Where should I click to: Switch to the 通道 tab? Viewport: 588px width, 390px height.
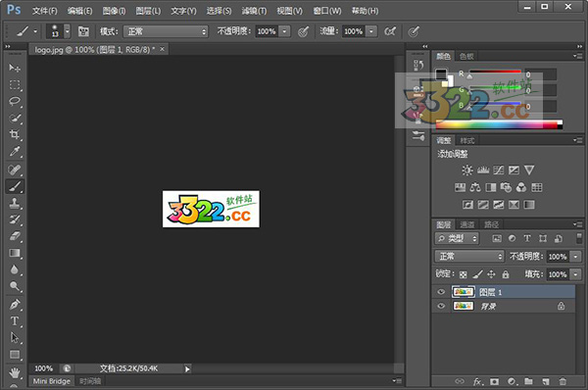pos(467,224)
